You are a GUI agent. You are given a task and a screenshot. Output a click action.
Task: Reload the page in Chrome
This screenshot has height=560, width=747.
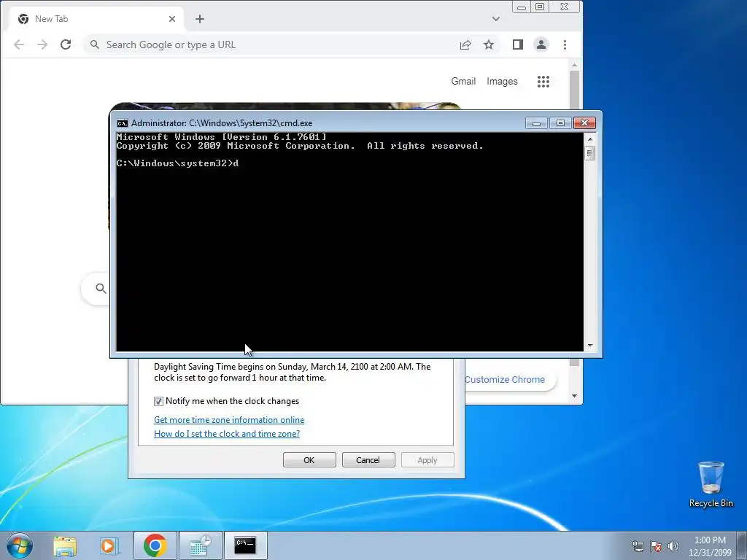click(x=66, y=44)
